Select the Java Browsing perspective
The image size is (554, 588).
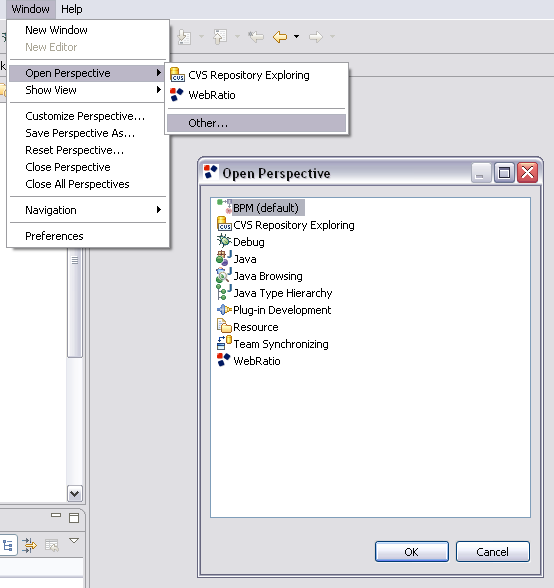[268, 276]
